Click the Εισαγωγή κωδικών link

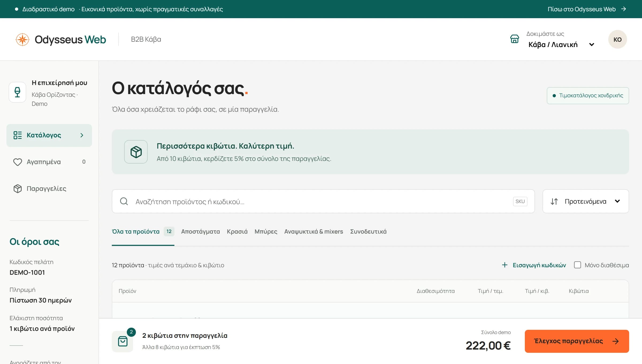pos(534,265)
